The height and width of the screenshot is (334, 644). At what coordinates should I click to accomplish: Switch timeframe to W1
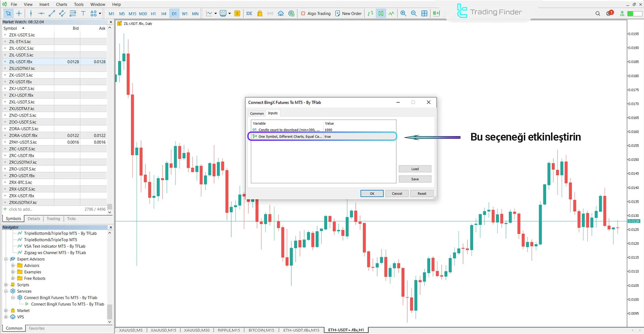pos(185,14)
